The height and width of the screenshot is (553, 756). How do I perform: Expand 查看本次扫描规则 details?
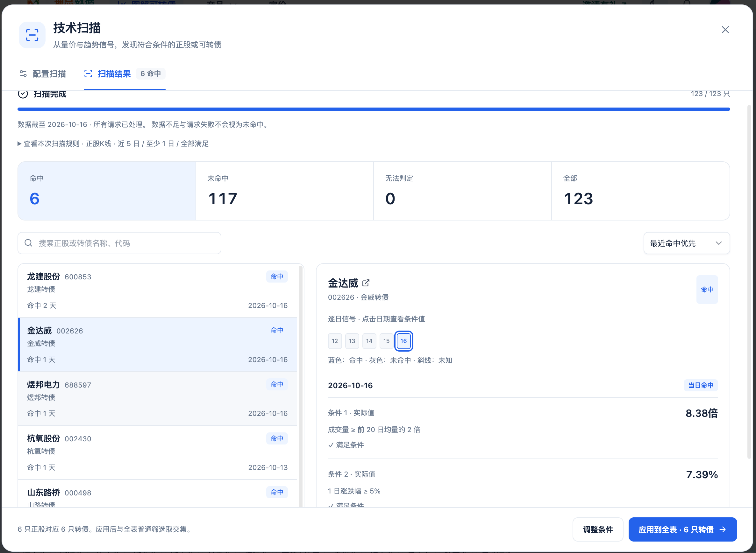tap(113, 143)
